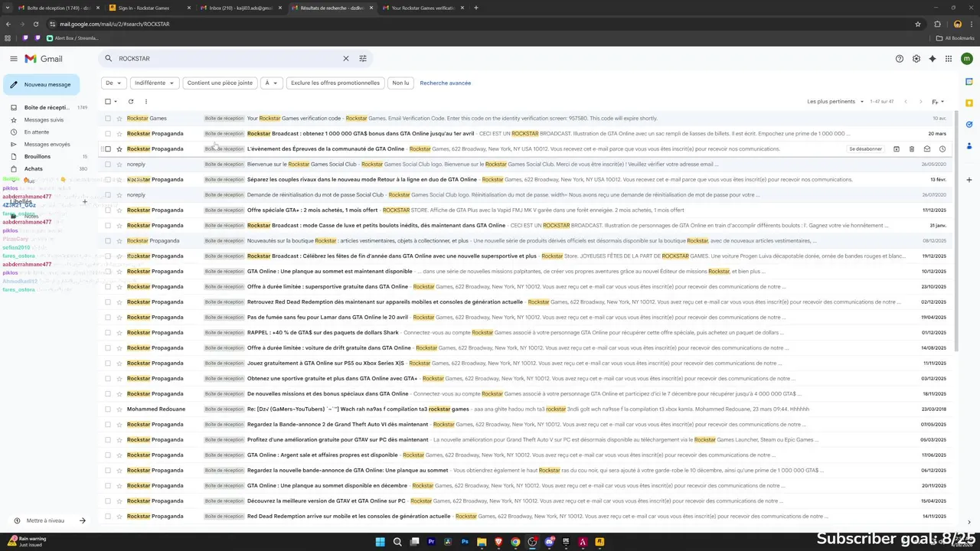Image resolution: width=980 pixels, height=551 pixels.
Task: Open Gmail main menu hamburger icon
Action: click(x=14, y=59)
